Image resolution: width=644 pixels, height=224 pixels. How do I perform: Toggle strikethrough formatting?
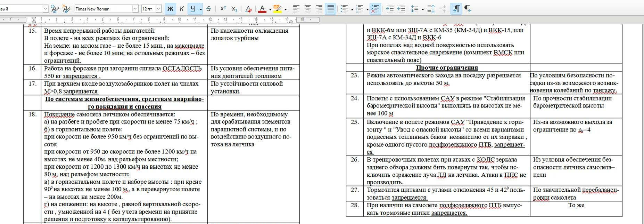[208, 9]
